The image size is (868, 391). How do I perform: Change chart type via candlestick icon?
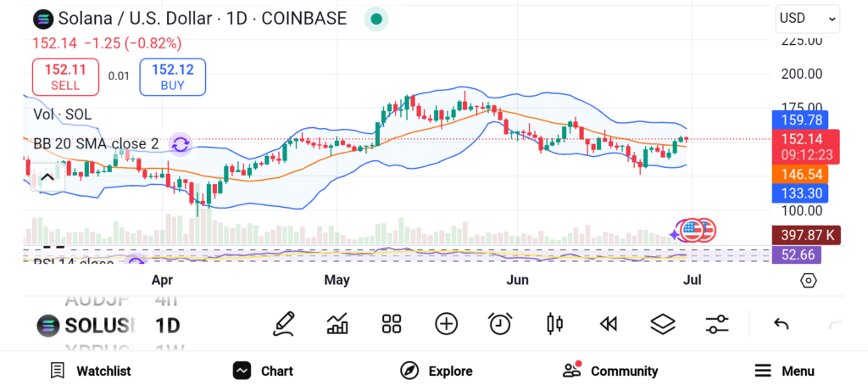554,324
